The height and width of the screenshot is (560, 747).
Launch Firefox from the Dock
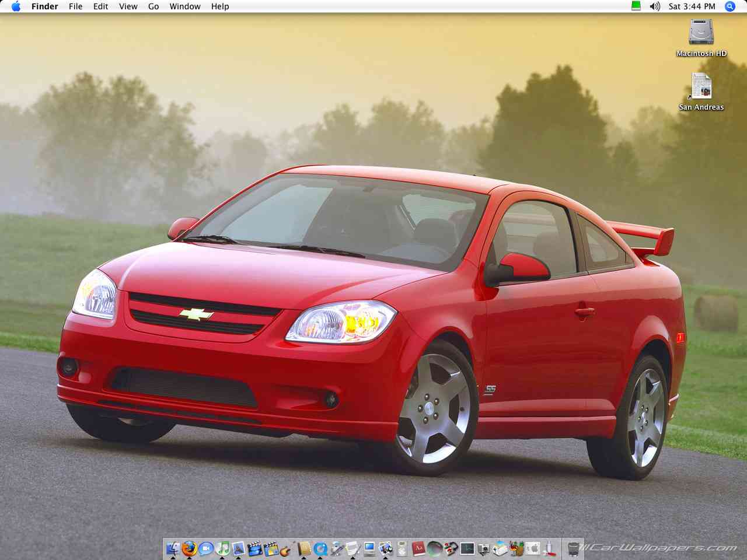(190, 548)
